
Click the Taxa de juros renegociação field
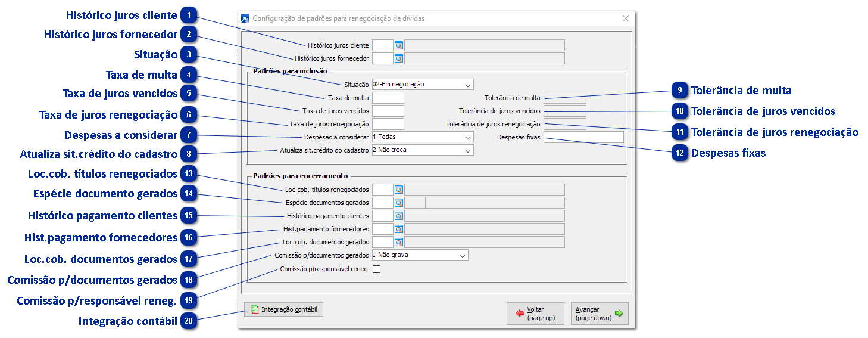click(388, 124)
